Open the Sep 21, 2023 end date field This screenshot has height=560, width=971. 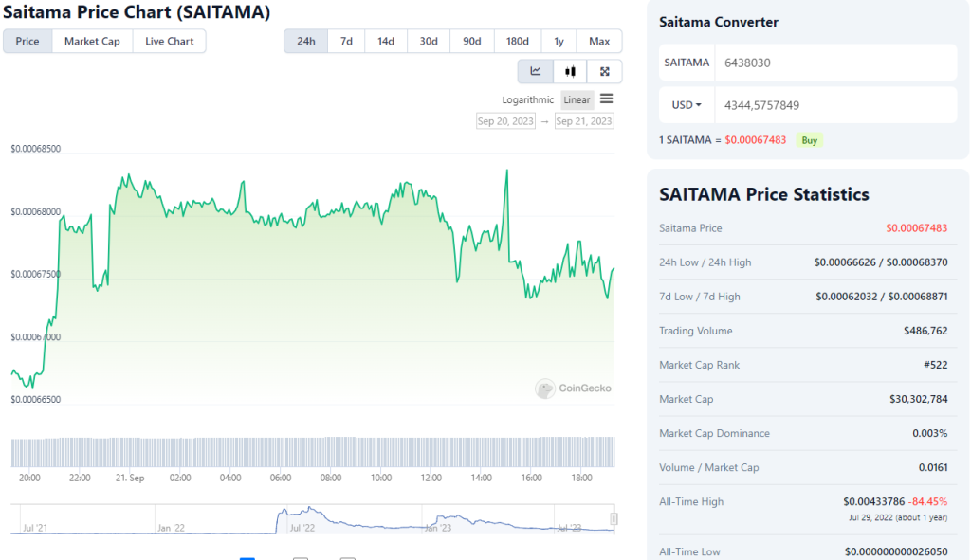[584, 121]
